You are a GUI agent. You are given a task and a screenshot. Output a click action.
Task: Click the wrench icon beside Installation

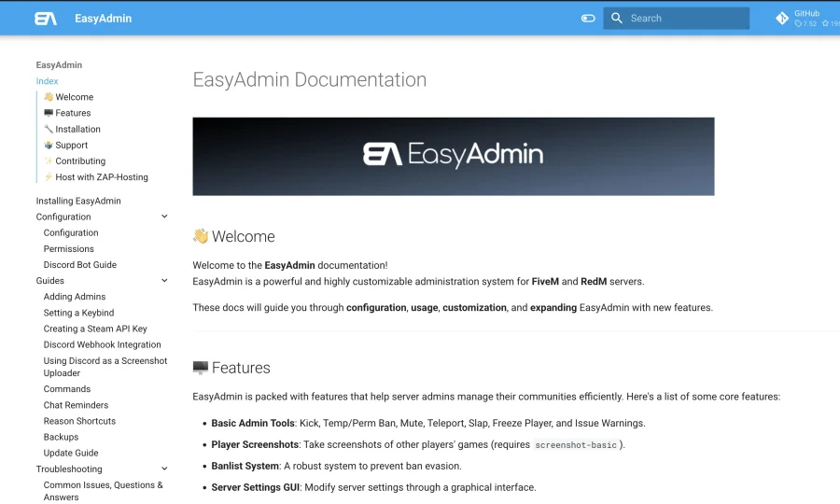coord(49,129)
